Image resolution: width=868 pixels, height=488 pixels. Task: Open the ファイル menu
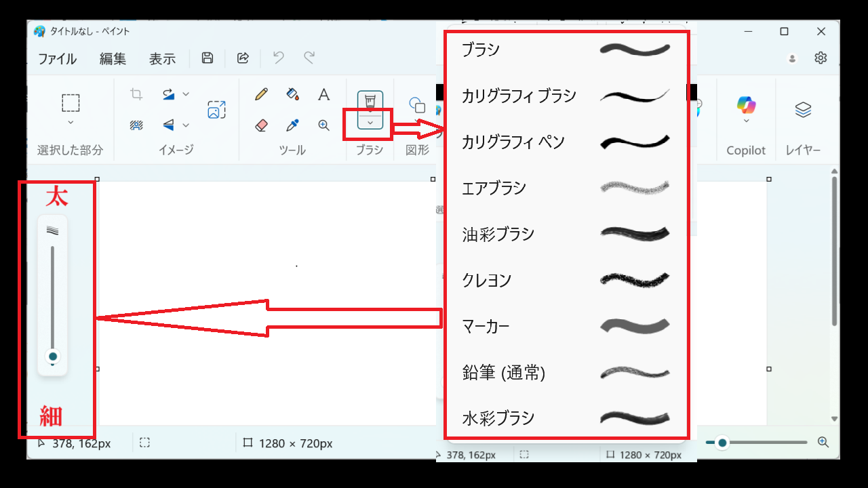[57, 59]
